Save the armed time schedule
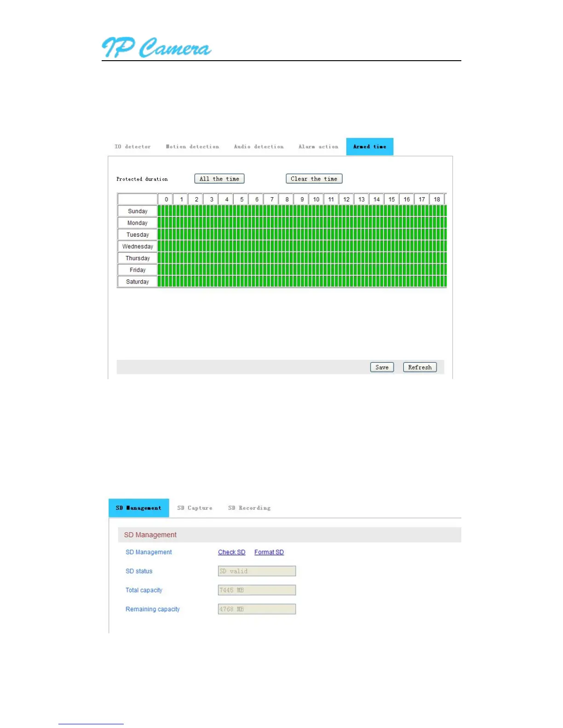The image size is (563, 728). 382,367
